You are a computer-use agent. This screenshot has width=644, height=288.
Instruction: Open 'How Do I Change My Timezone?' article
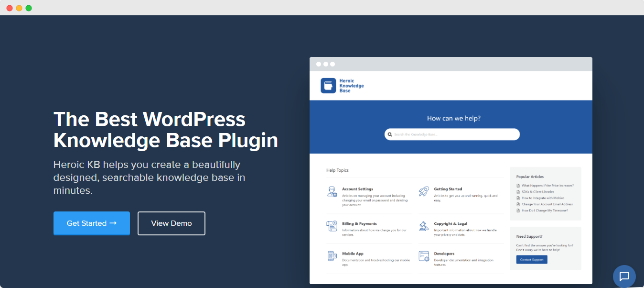click(x=545, y=210)
